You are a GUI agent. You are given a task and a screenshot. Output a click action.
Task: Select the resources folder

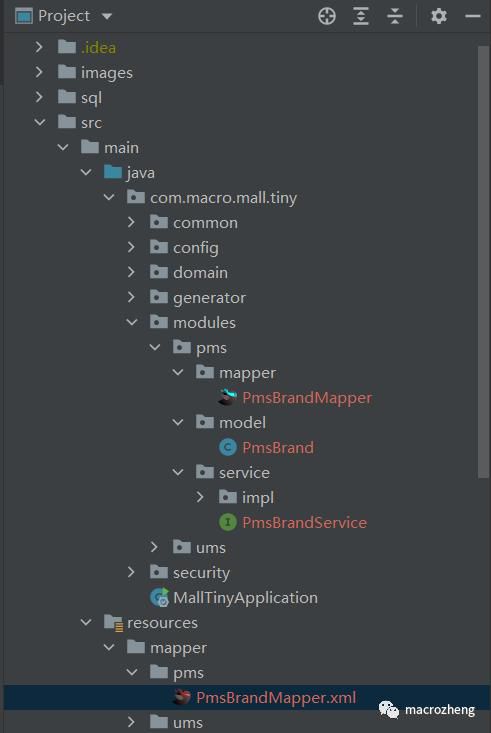point(162,623)
